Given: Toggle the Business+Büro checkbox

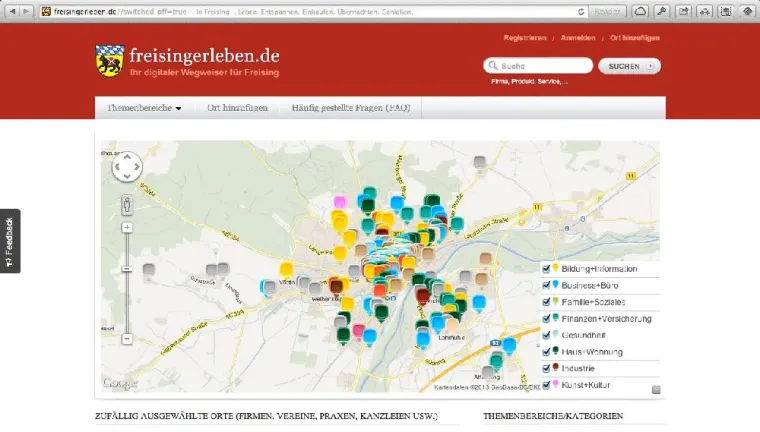Looking at the screenshot, I should (x=546, y=286).
